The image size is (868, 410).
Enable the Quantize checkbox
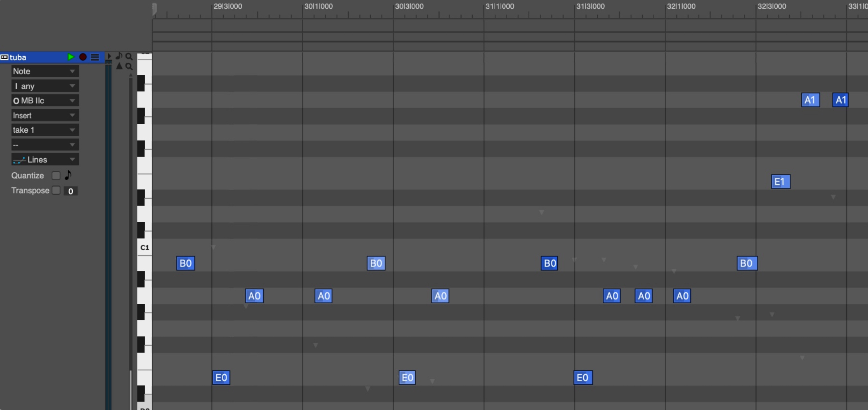pos(56,175)
